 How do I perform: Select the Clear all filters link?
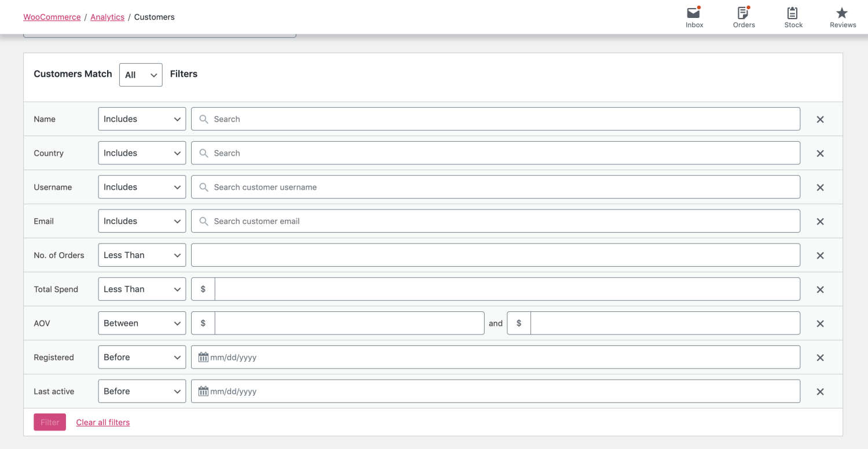click(x=103, y=422)
